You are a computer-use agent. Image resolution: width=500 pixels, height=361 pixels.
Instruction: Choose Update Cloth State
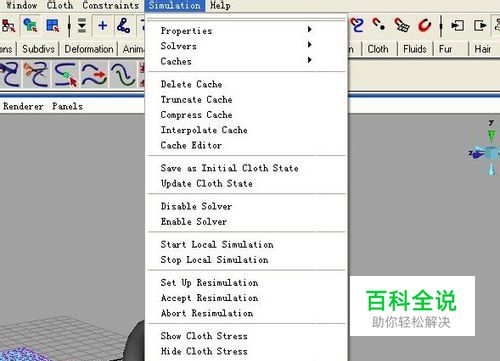click(x=247, y=183)
